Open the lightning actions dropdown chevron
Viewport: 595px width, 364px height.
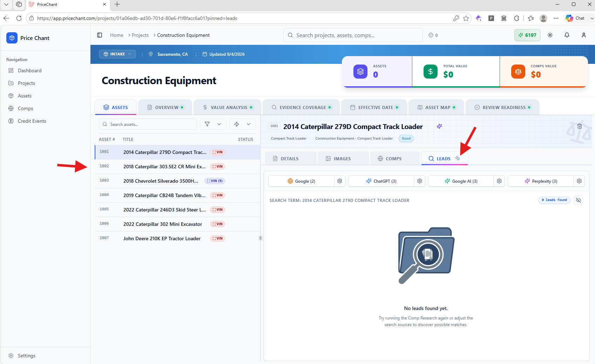click(249, 124)
